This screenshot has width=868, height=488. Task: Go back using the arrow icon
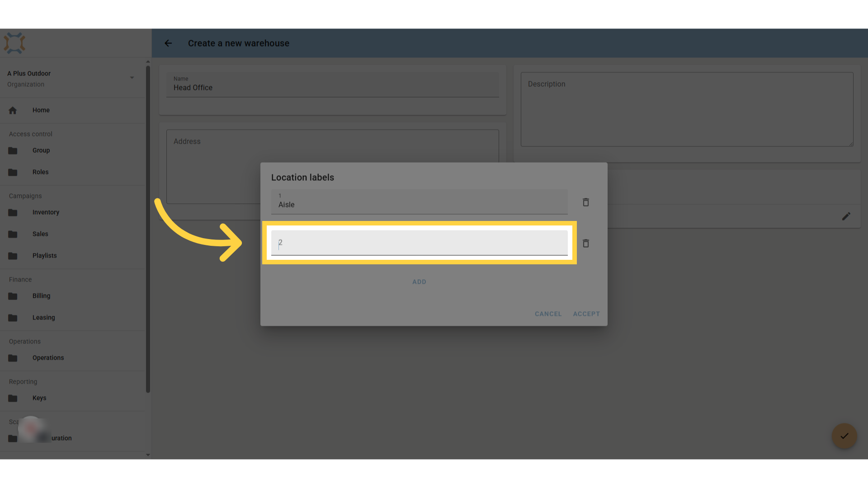[x=168, y=43]
